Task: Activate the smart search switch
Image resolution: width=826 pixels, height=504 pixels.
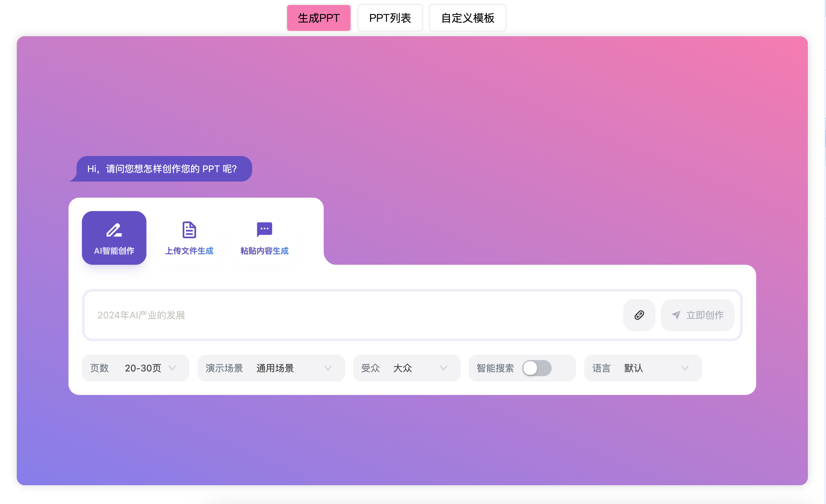Action: (x=537, y=368)
